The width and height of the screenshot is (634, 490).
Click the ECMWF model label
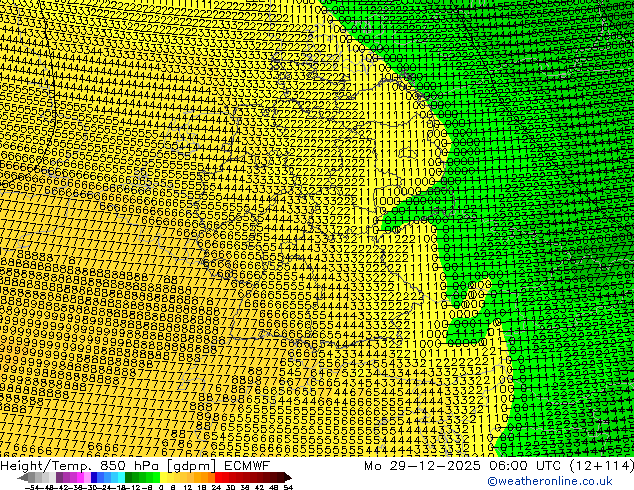[x=247, y=466]
